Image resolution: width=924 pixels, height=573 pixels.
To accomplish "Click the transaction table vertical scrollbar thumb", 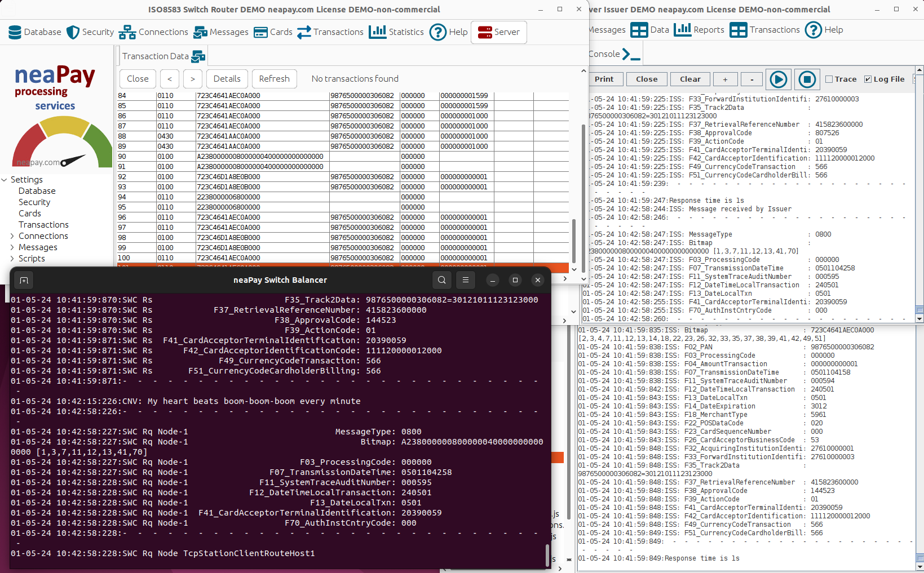I will [574, 241].
